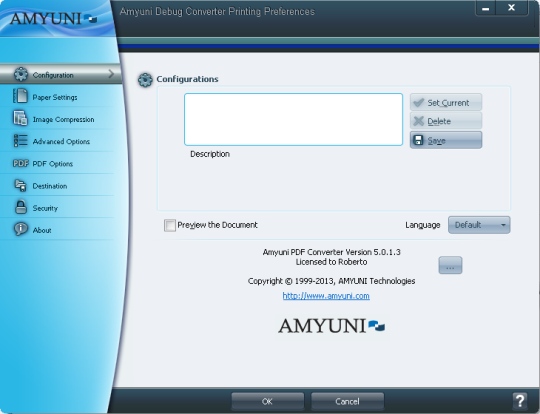Viewport: 540px width, 414px height.
Task: Click the Configuration gear icon in sidebar
Action: (21, 74)
